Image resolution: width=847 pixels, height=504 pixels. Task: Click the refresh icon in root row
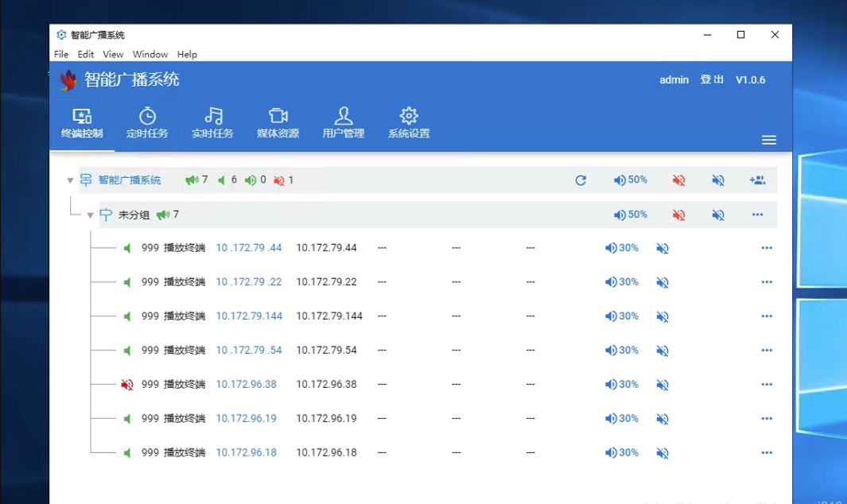point(581,180)
